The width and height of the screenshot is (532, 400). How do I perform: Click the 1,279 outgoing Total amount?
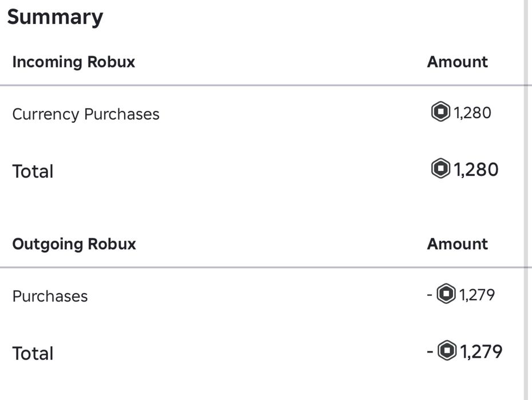tap(482, 351)
